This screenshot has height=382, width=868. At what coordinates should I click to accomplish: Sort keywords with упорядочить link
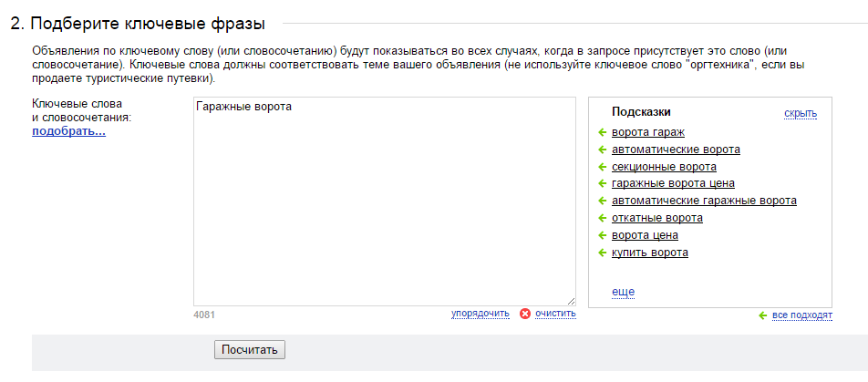[480, 314]
